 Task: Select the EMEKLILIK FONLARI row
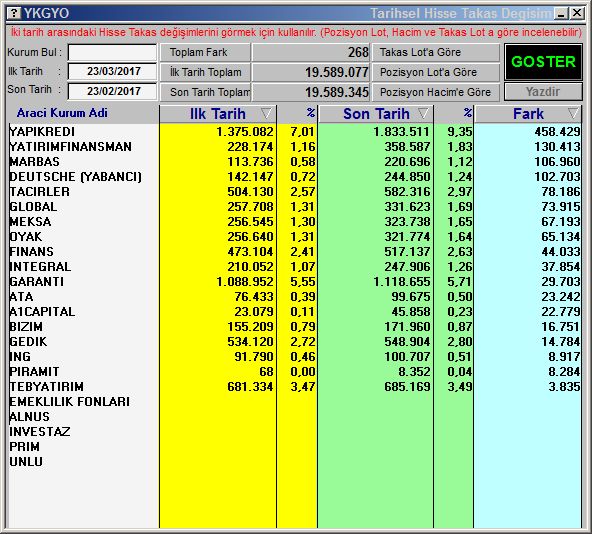(x=294, y=401)
